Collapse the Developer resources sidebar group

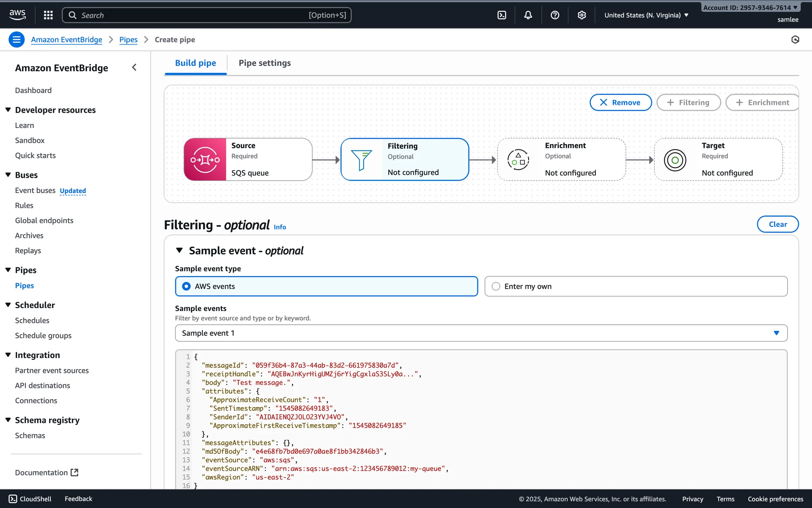click(8, 110)
